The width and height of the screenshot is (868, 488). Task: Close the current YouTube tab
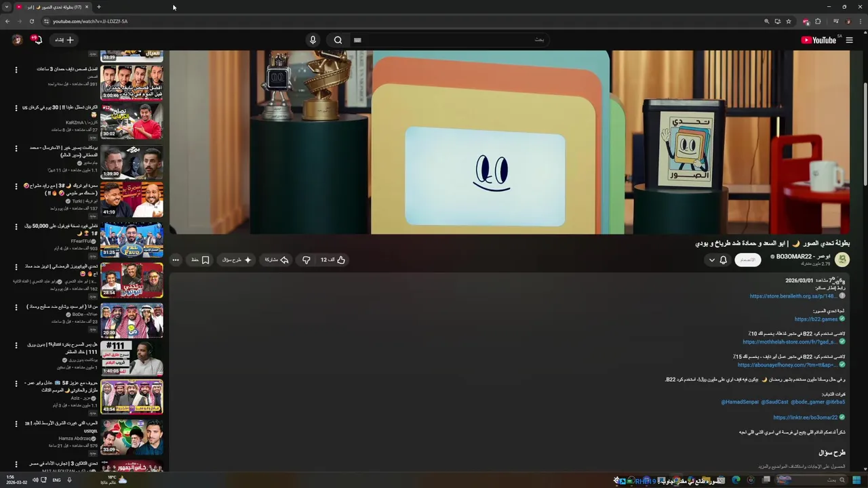click(x=87, y=7)
